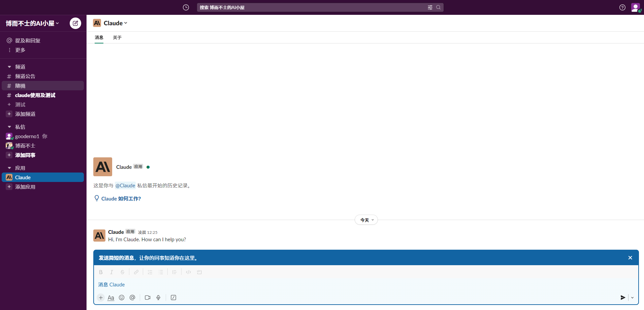
Task: Toggle the Aa formatting toolbar
Action: pyautogui.click(x=111, y=298)
